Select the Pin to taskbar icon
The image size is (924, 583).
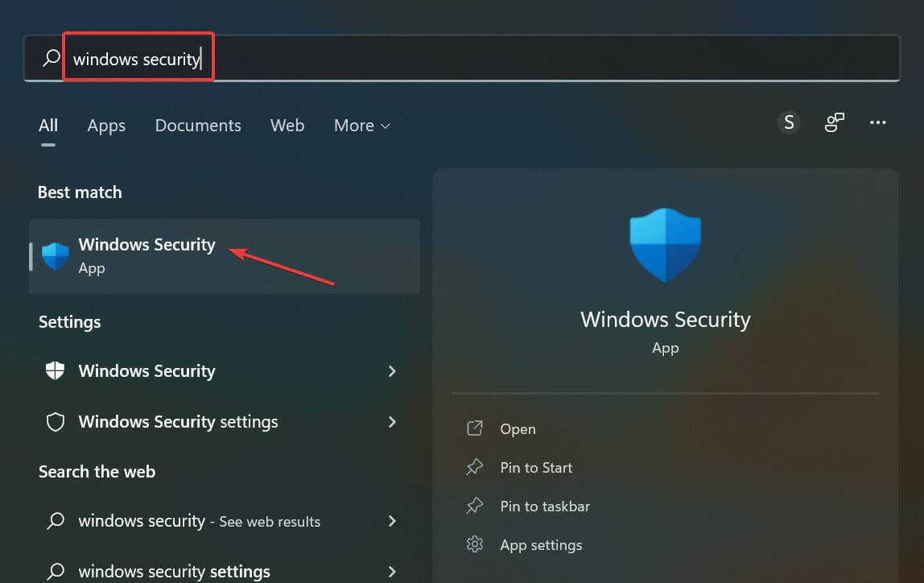(476, 506)
